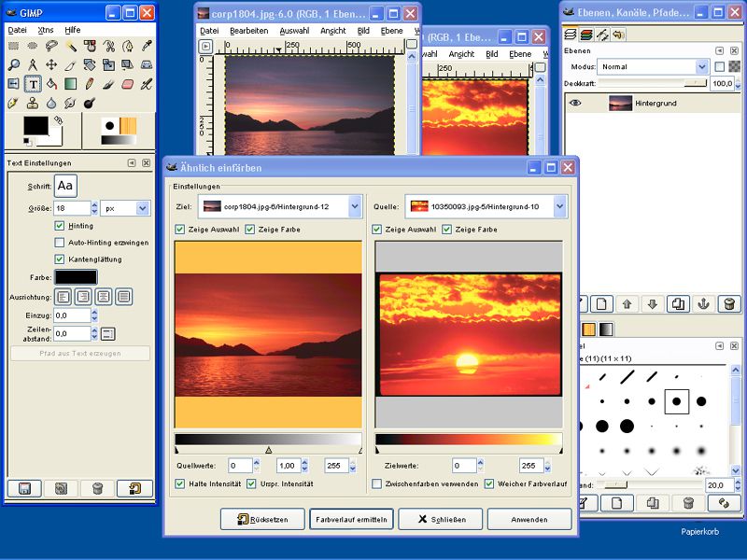Delete layer with the trash icon

tap(729, 303)
